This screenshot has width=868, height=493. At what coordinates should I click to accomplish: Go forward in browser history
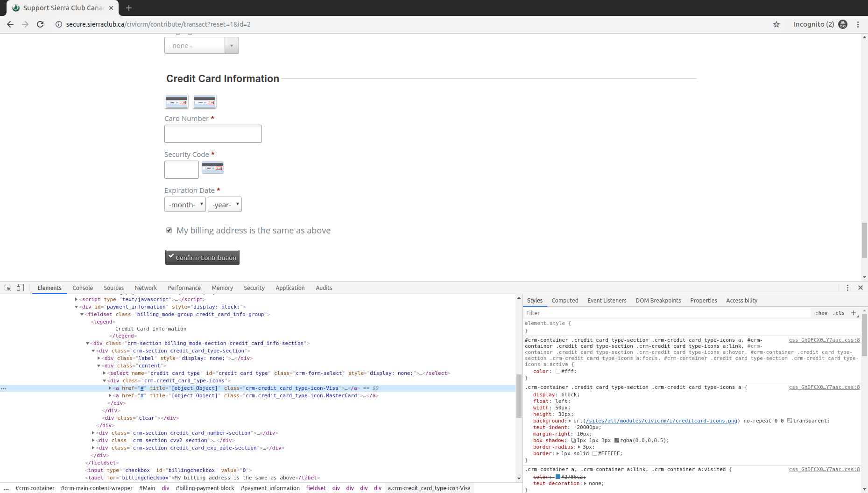[25, 24]
